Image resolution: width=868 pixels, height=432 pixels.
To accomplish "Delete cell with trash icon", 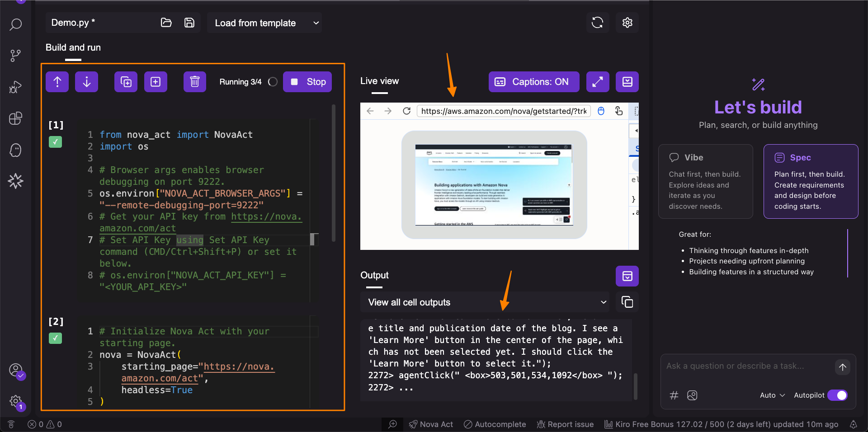I will coord(195,82).
